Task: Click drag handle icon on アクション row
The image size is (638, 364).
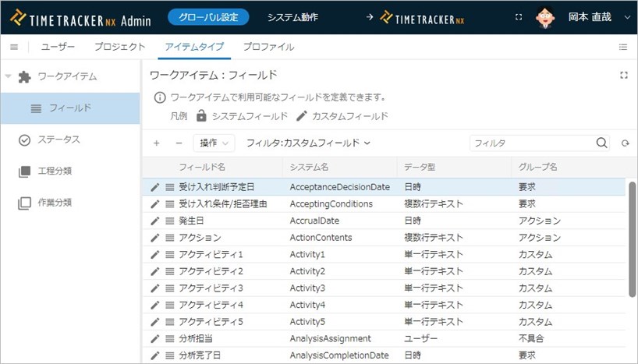Action: [x=169, y=238]
